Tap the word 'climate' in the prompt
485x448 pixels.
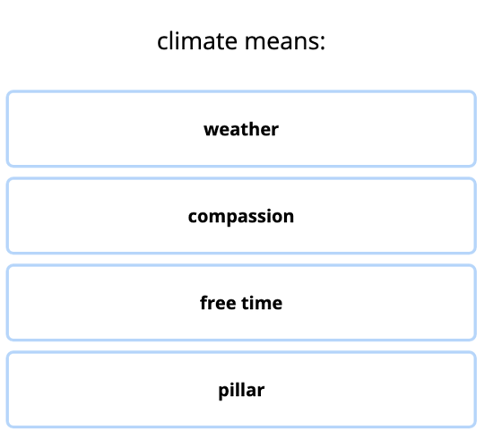click(x=197, y=41)
